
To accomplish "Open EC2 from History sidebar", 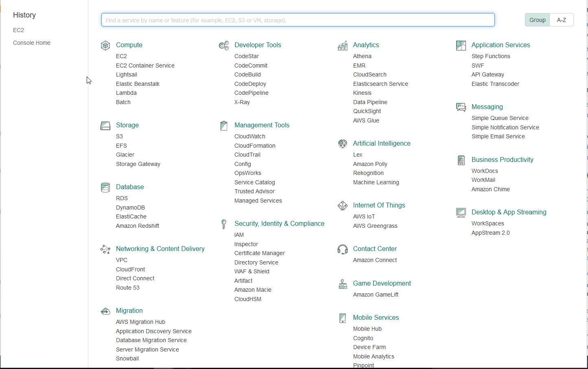I will click(19, 30).
